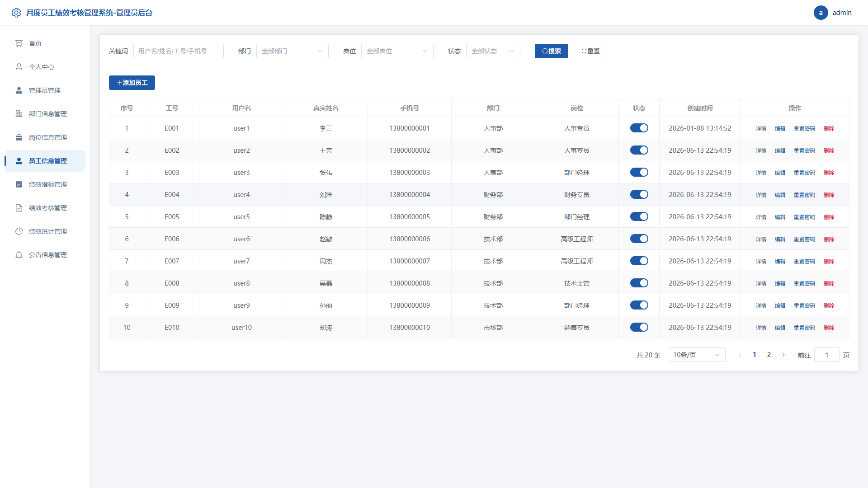Click 重置密码 for user9 孙丽
This screenshot has width=868, height=488.
pyautogui.click(x=804, y=305)
